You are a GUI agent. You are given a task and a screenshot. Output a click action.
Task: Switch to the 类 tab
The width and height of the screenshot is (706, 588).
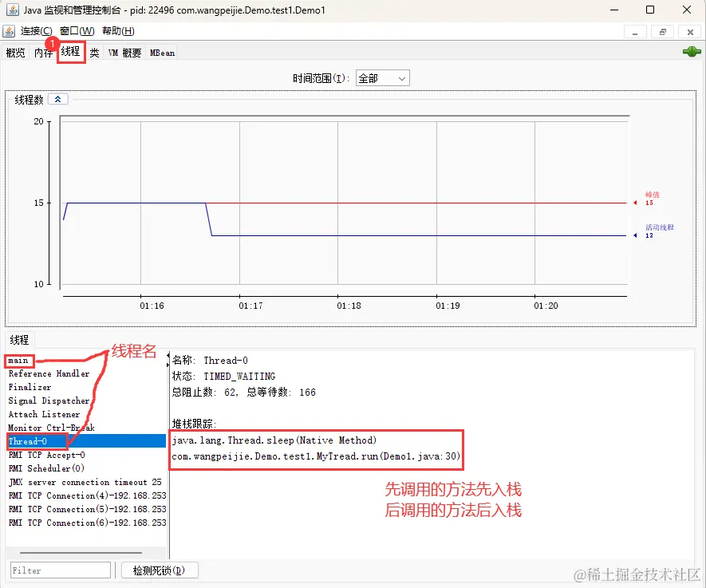coord(94,53)
